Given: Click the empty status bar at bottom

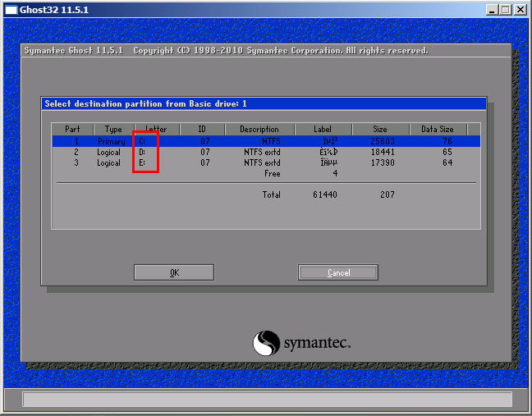Looking at the screenshot, I should point(266,400).
